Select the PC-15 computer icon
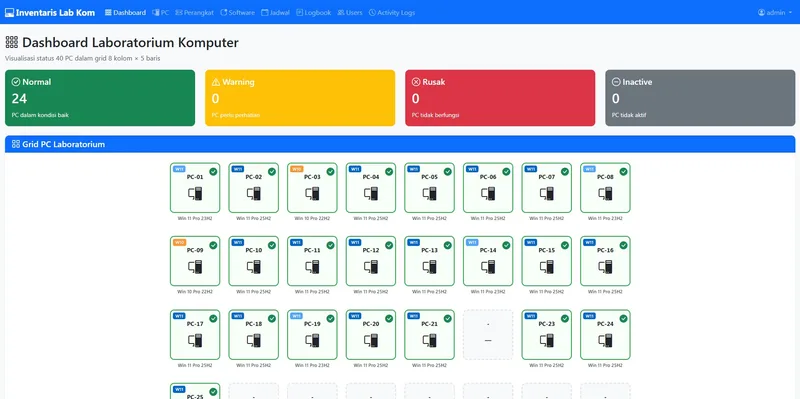 [x=547, y=267]
